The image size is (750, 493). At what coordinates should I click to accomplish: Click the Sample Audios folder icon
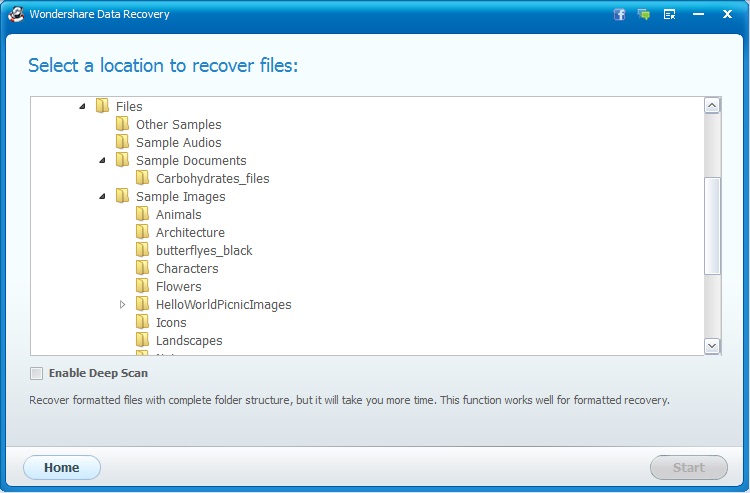[122, 142]
